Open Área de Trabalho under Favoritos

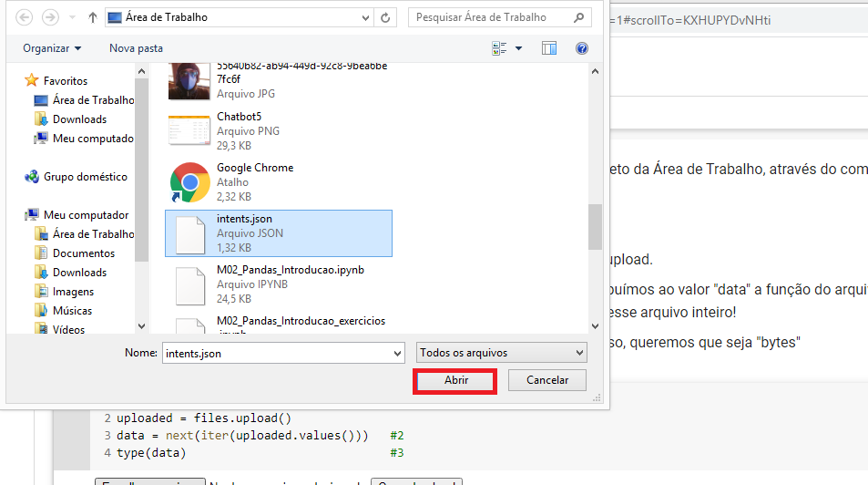click(84, 99)
